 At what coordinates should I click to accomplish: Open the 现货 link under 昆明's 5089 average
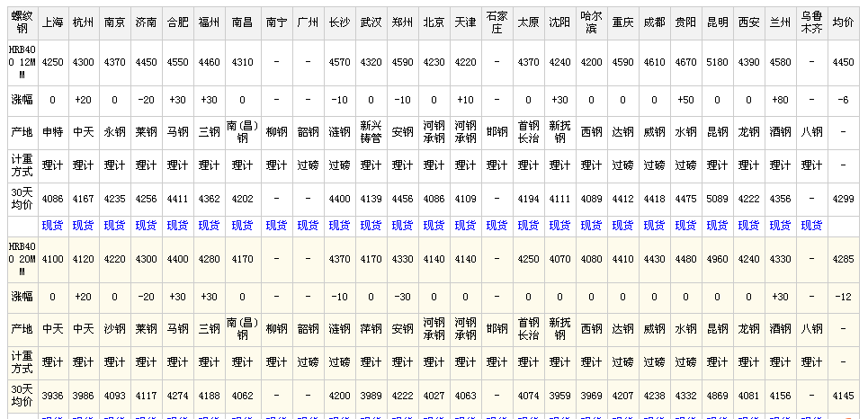(x=718, y=226)
